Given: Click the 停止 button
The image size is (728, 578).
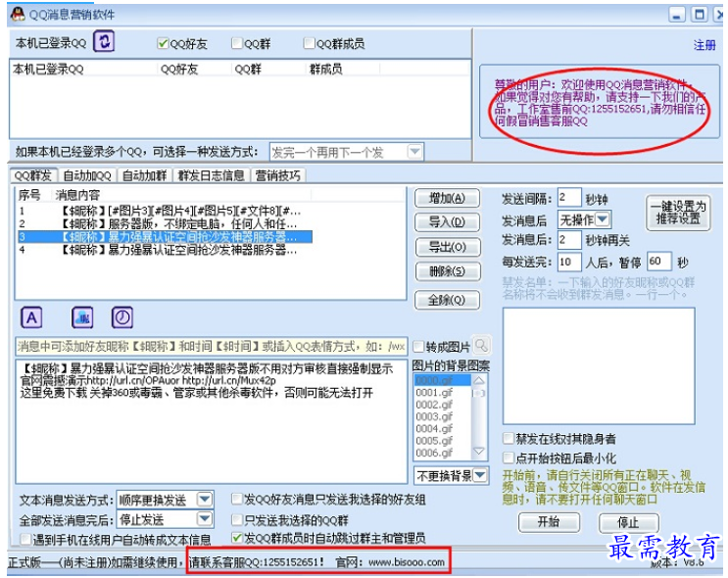Looking at the screenshot, I should pos(629,523).
